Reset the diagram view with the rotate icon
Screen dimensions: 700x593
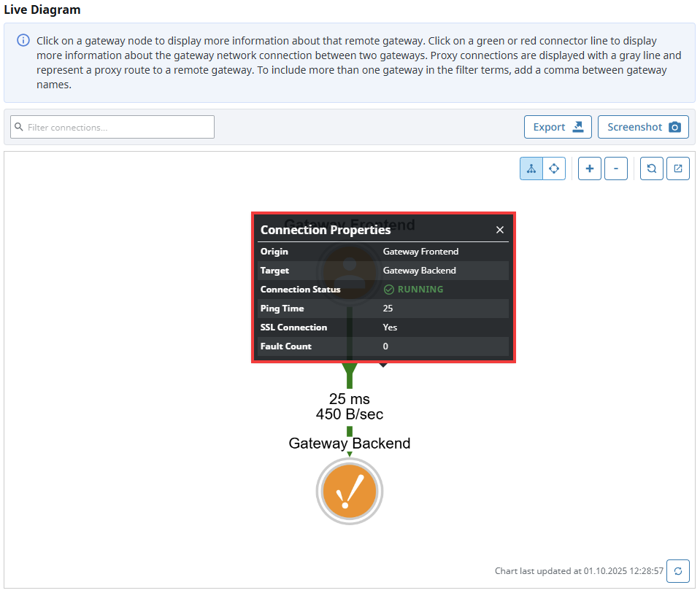[651, 168]
